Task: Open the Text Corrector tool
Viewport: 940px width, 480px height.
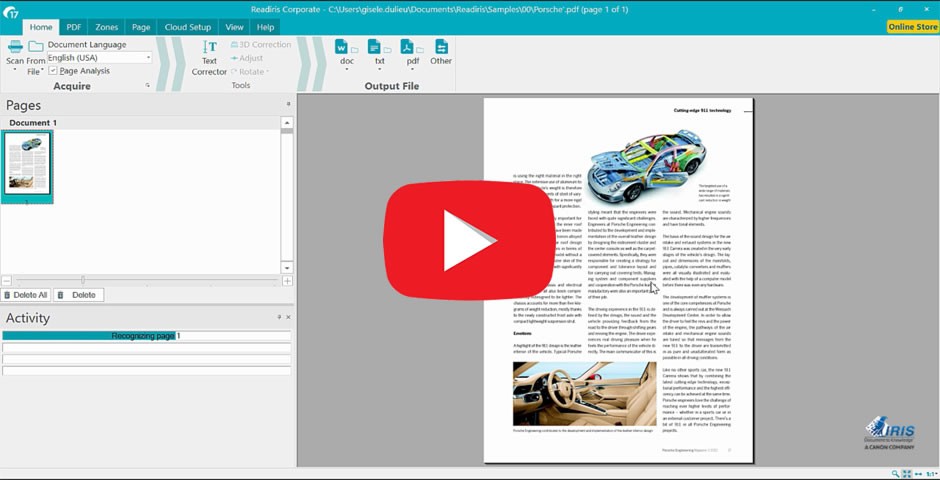Action: click(209, 58)
